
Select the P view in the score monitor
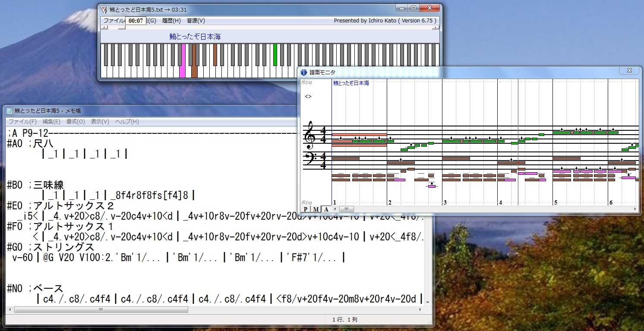point(306,209)
